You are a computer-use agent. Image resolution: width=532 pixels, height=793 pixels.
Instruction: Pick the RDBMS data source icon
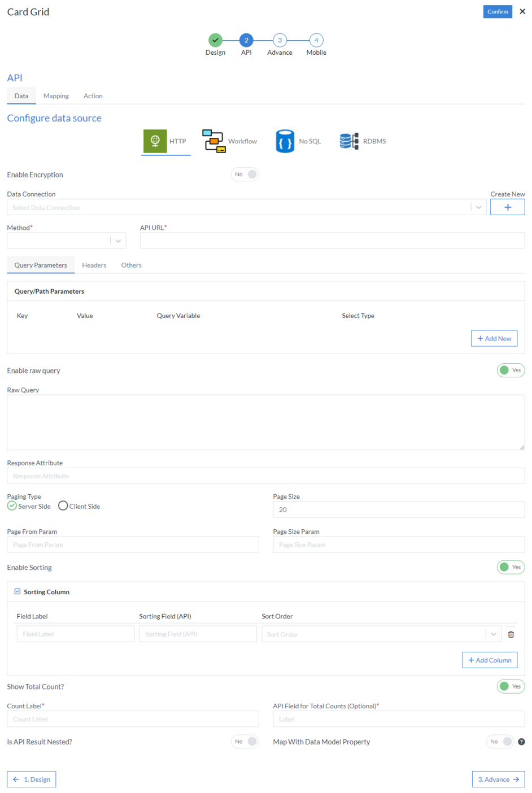click(x=348, y=141)
